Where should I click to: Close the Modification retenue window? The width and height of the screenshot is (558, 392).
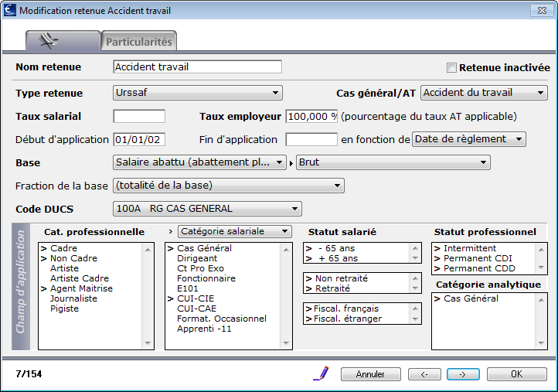(542, 10)
